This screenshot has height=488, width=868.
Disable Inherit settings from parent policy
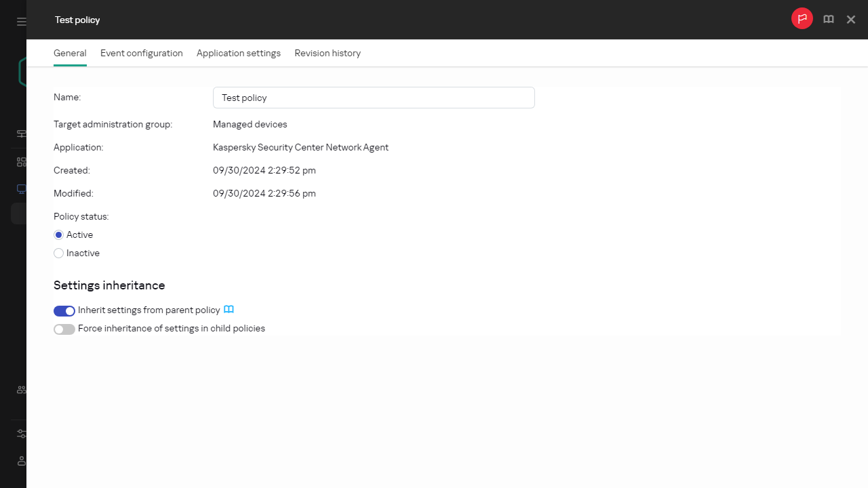[x=64, y=310]
